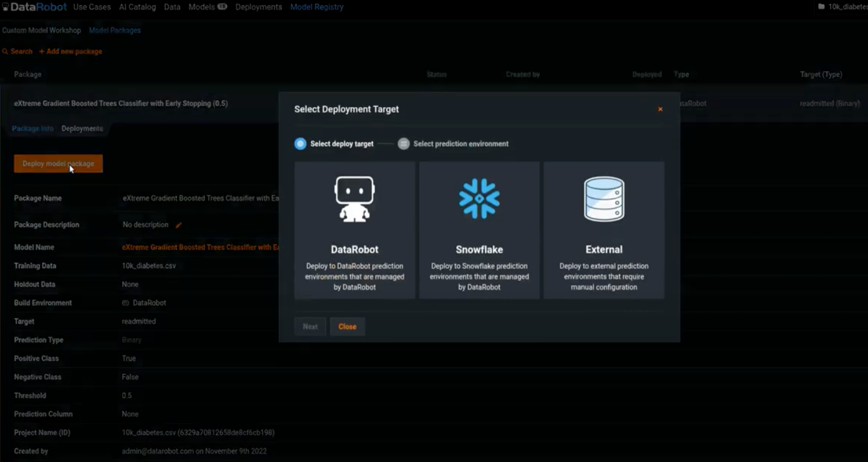868x462 pixels.
Task: Go to the Model Packages tab
Action: pyautogui.click(x=115, y=29)
